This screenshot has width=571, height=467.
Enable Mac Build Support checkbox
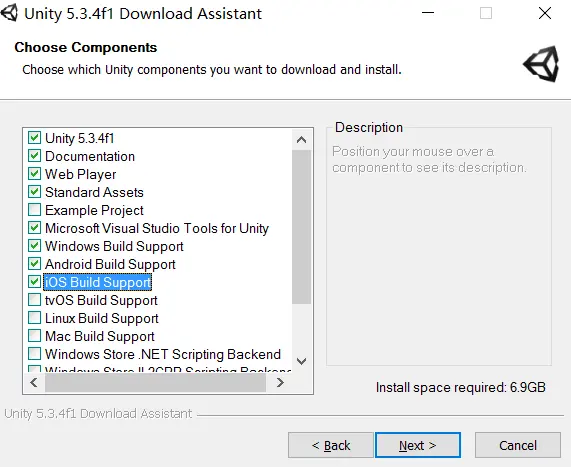pyautogui.click(x=34, y=335)
